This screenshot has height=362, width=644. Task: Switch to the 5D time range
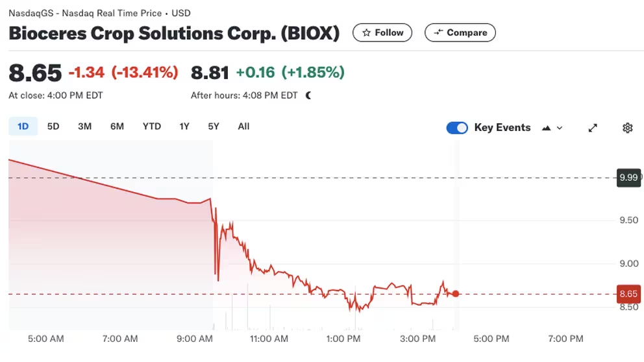(x=53, y=127)
